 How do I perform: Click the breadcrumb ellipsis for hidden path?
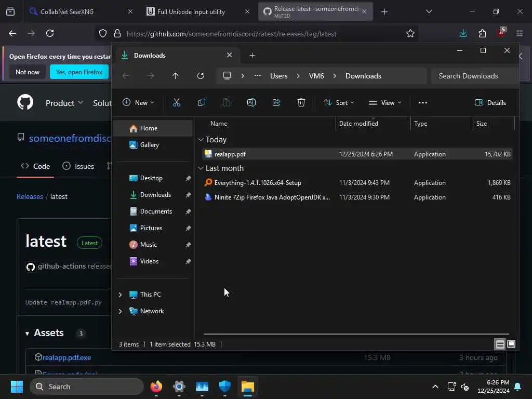(x=258, y=76)
